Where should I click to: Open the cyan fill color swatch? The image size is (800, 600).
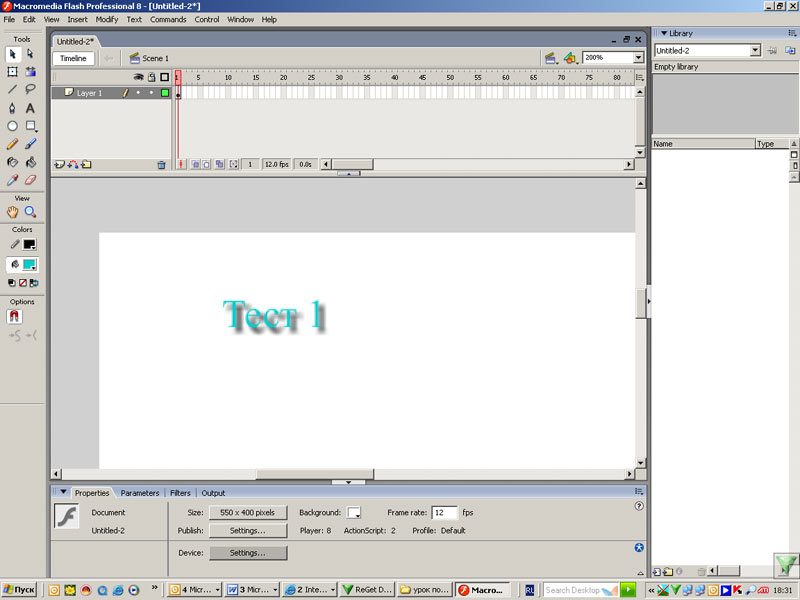30,265
